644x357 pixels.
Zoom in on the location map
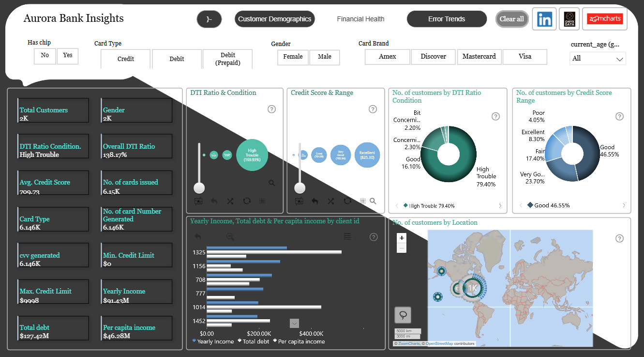(402, 238)
